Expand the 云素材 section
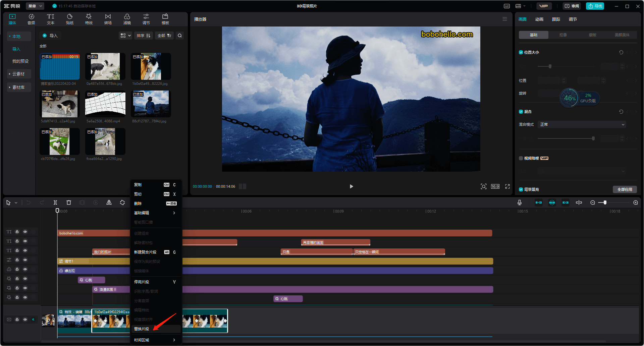The height and width of the screenshot is (346, 644). pos(19,74)
